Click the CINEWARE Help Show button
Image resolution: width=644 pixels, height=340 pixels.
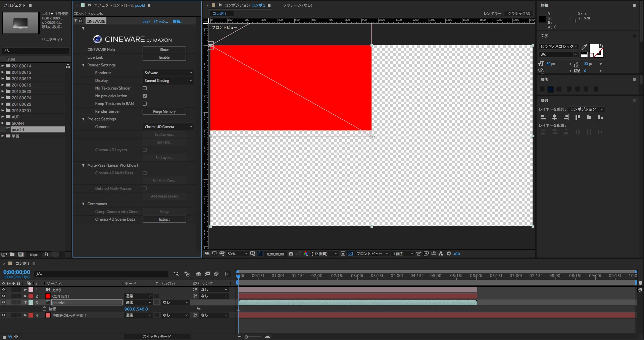tap(164, 50)
